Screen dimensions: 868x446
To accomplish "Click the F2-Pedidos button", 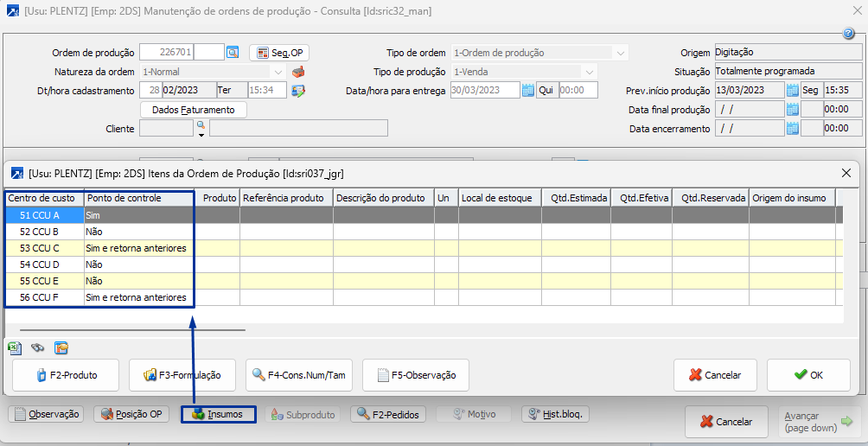I will click(387, 414).
